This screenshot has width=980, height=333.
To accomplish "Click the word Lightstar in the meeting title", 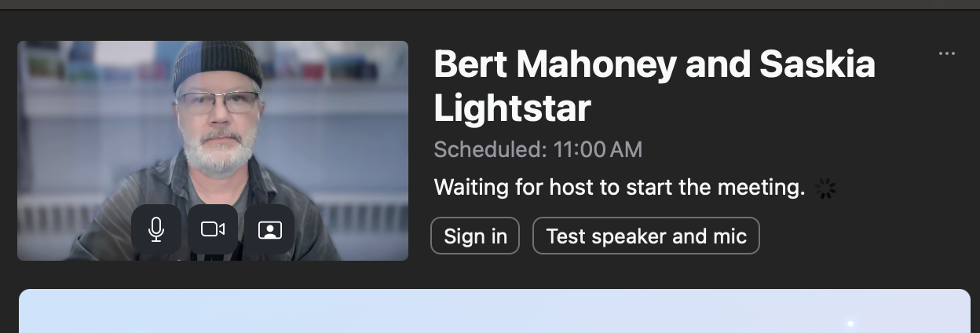I will 512,109.
